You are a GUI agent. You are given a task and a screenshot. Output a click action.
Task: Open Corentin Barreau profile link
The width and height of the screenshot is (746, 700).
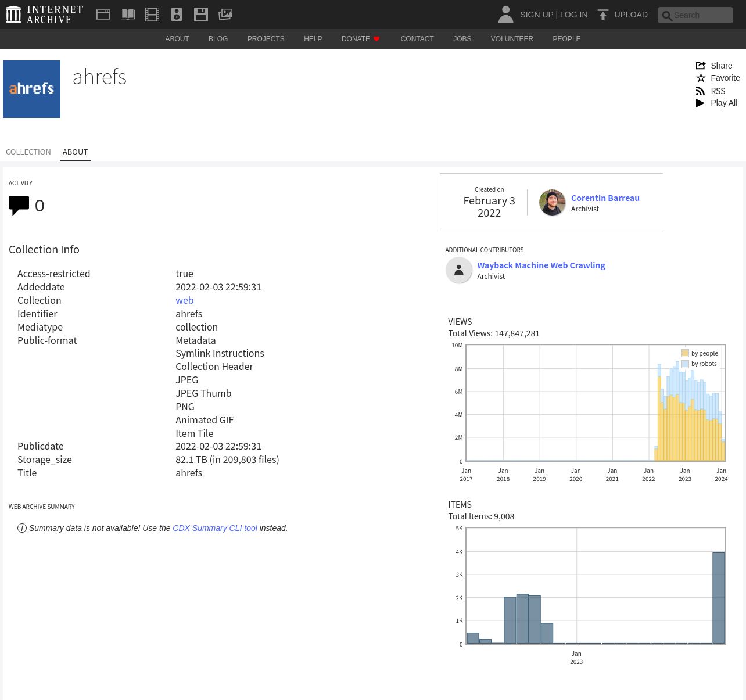(x=605, y=198)
